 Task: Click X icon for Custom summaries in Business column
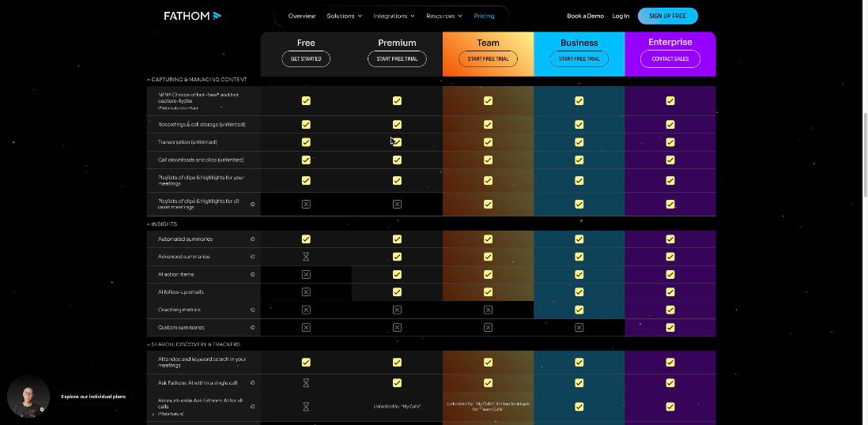(x=579, y=328)
